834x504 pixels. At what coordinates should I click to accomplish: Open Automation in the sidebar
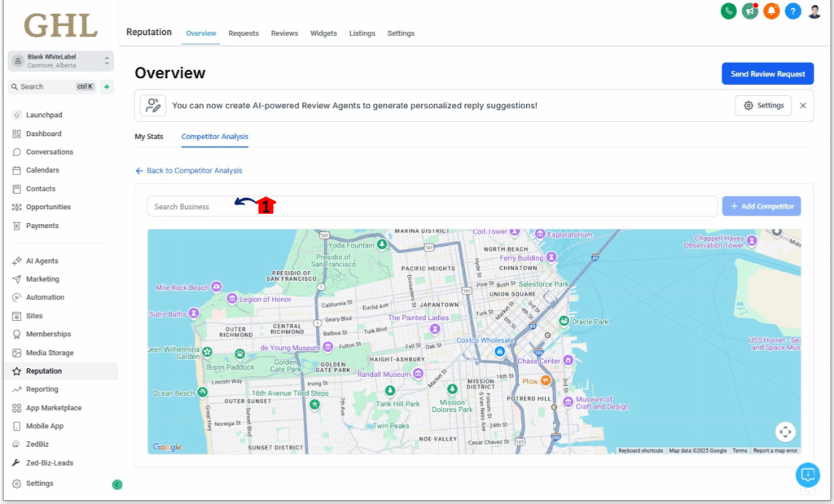click(46, 297)
